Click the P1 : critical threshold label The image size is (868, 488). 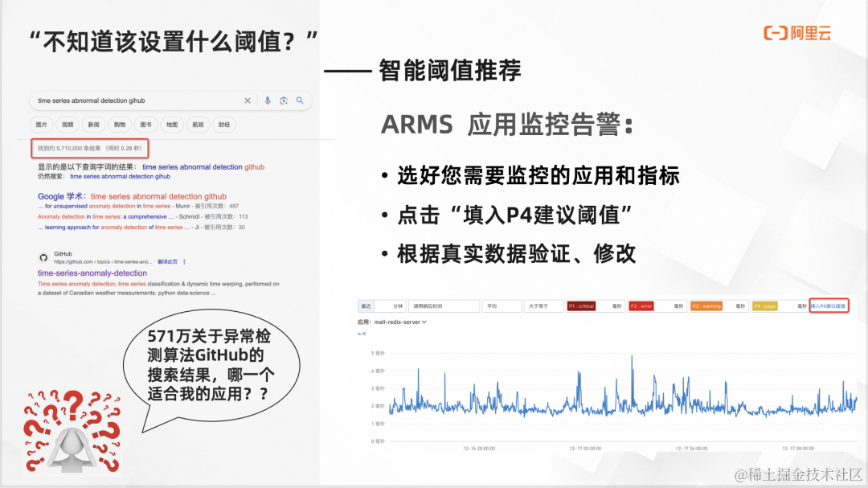point(581,306)
